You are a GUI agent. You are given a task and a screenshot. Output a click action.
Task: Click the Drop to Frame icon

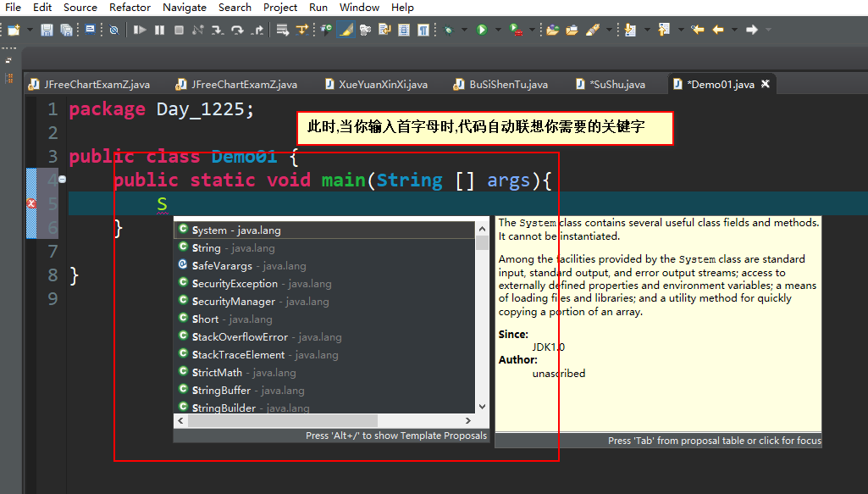(282, 30)
